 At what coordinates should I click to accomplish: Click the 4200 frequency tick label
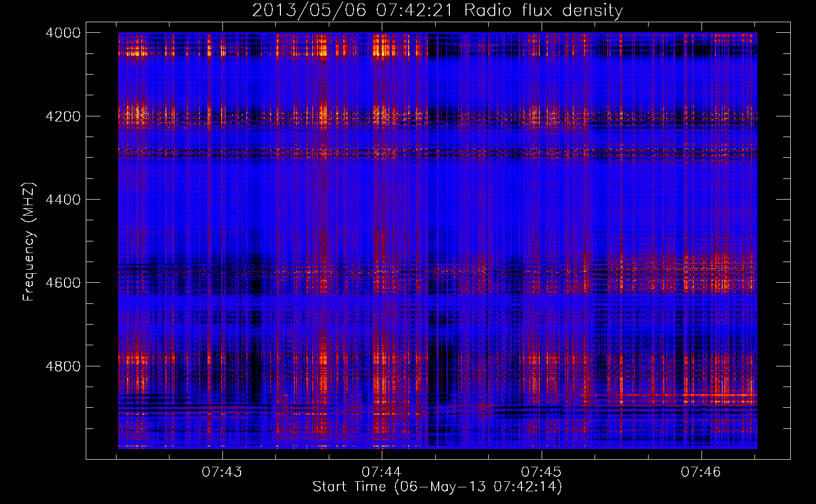point(63,116)
